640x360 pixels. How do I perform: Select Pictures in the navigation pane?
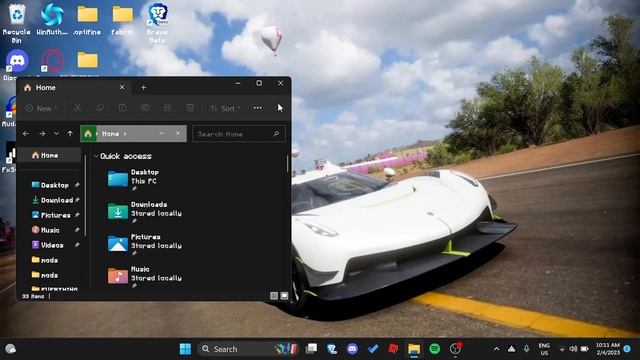click(54, 215)
